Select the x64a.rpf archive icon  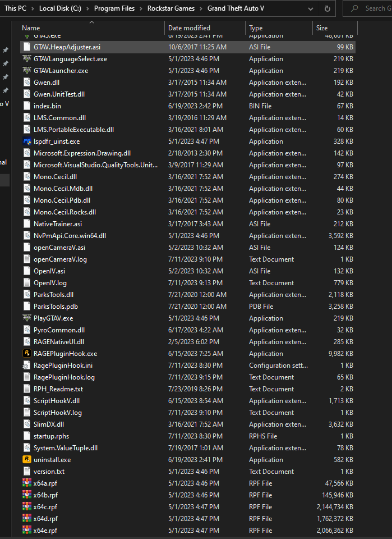tap(27, 483)
